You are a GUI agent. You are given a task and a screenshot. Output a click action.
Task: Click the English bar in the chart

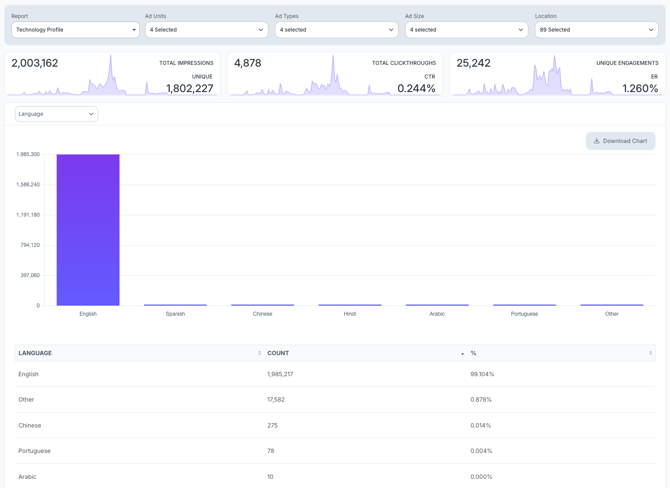[88, 230]
